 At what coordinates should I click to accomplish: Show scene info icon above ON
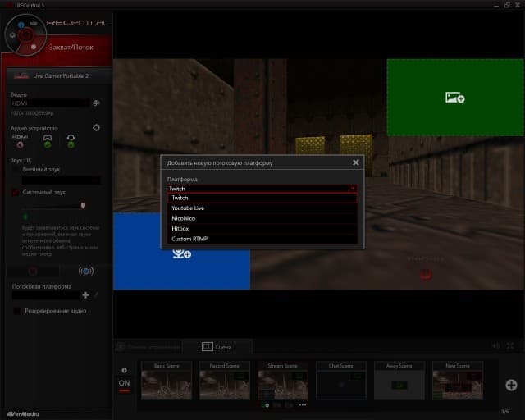(x=124, y=371)
